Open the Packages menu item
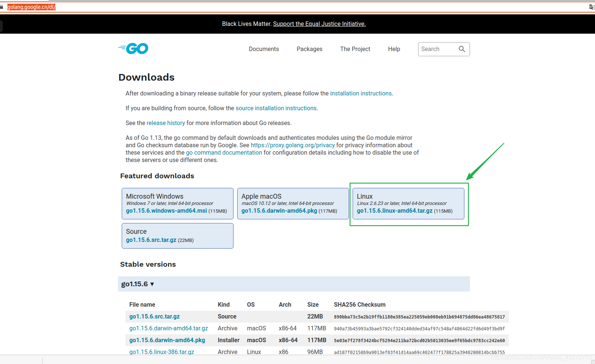 pyautogui.click(x=309, y=49)
